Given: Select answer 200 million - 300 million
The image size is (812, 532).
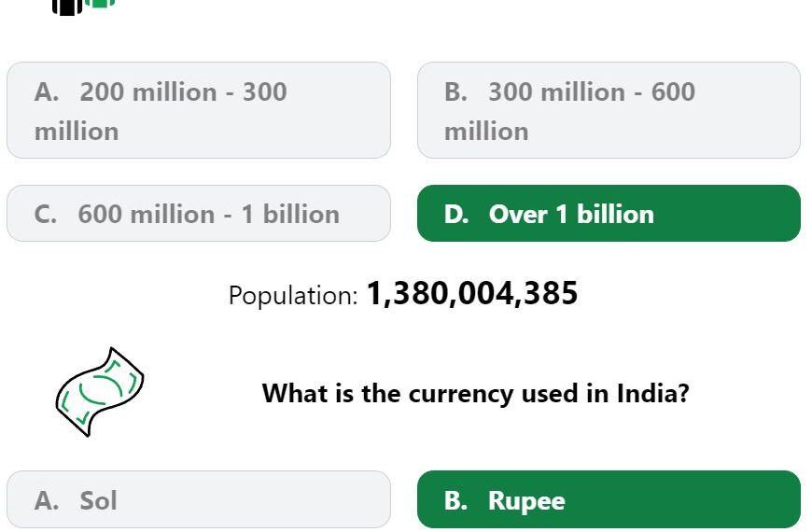Looking at the screenshot, I should tap(199, 110).
